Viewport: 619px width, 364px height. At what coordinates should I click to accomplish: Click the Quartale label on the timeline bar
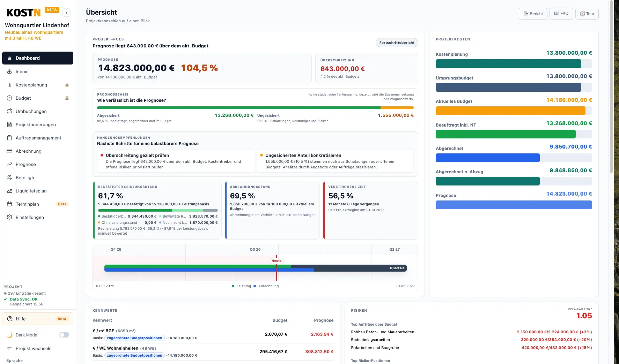397,268
